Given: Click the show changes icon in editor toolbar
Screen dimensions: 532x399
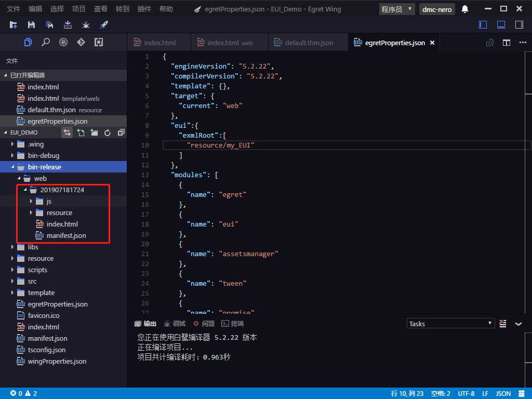Looking at the screenshot, I should pyautogui.click(x=490, y=43).
